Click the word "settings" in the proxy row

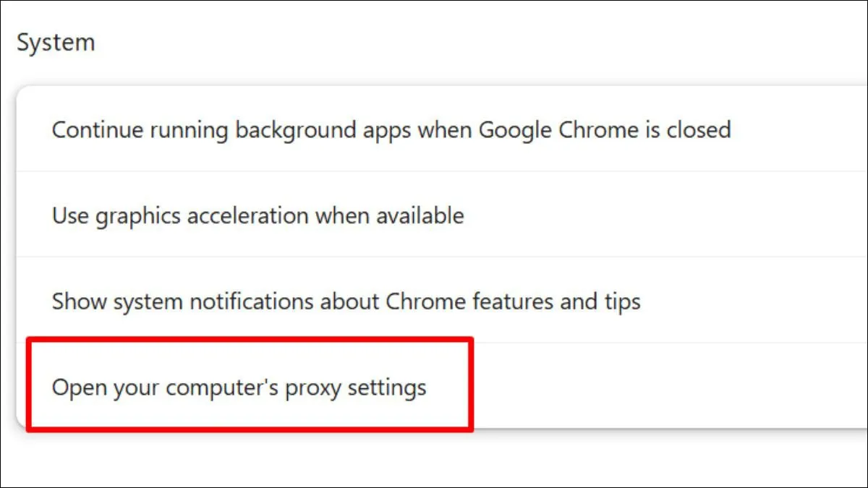tap(387, 388)
